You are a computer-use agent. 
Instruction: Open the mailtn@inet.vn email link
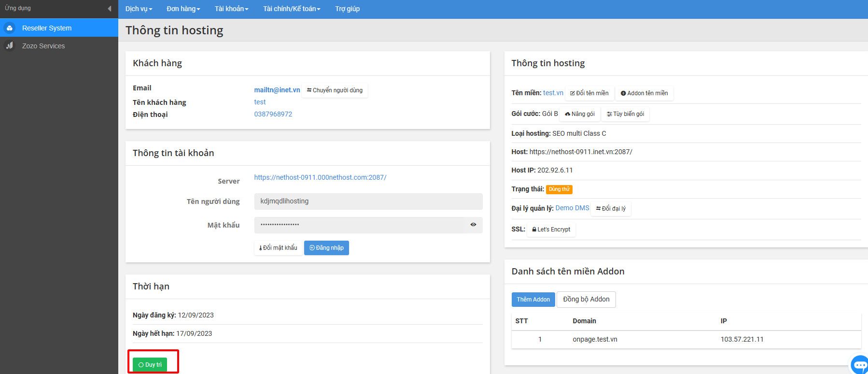click(x=277, y=90)
